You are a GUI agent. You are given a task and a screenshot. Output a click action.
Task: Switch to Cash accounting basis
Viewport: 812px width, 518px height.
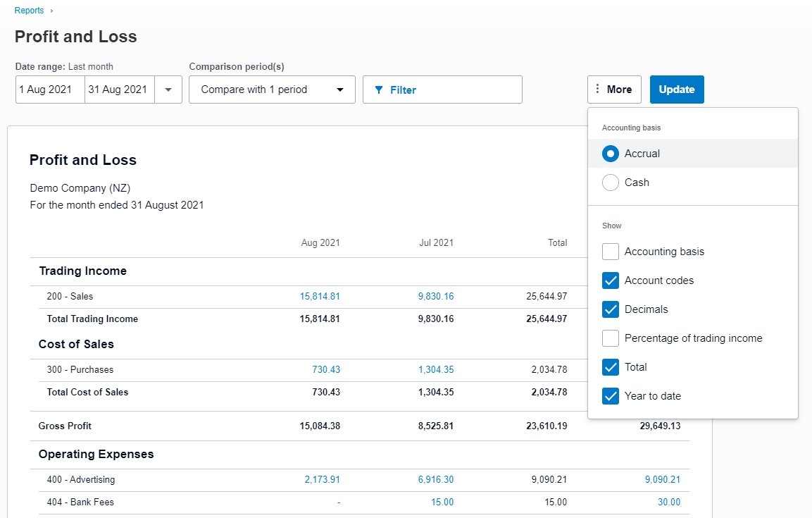point(610,182)
